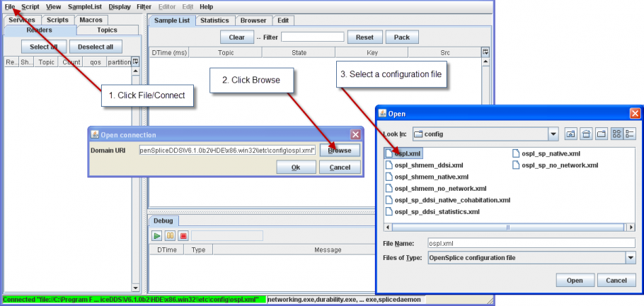
Task: Switch Open dialog to list view
Action: (616, 134)
